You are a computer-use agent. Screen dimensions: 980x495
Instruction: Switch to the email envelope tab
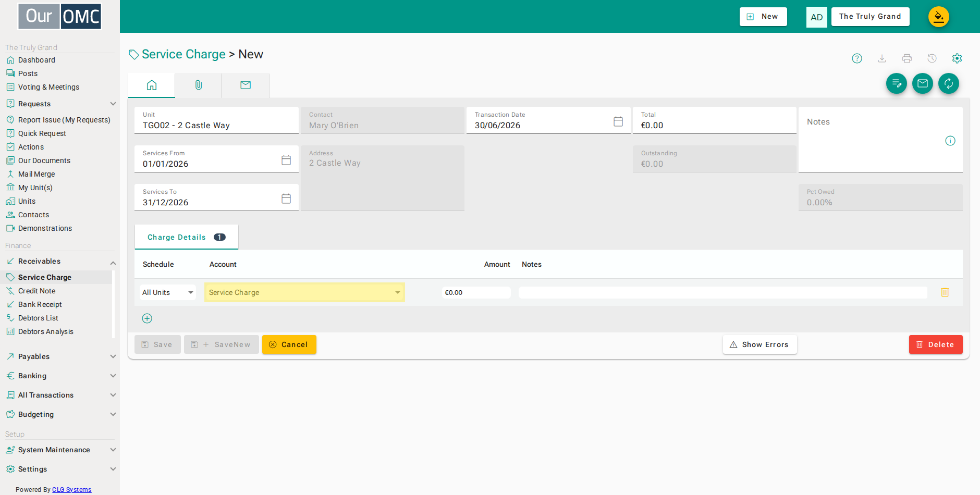click(246, 85)
